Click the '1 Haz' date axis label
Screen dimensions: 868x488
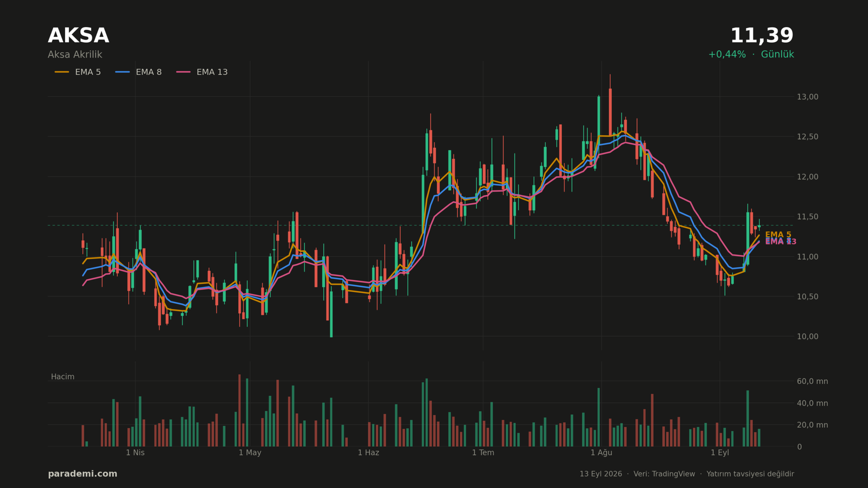pyautogui.click(x=368, y=453)
